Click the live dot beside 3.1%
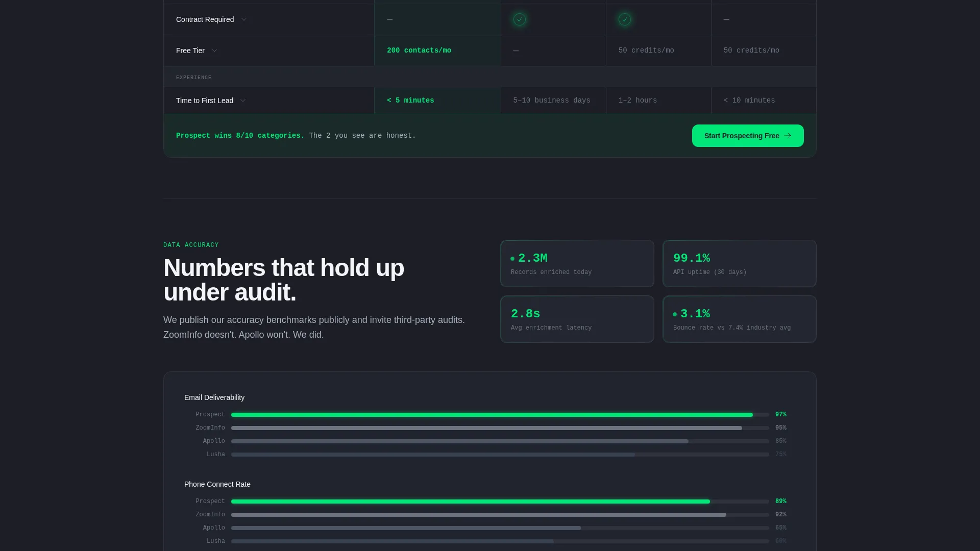Screen dimensions: 980x551 (675, 314)
